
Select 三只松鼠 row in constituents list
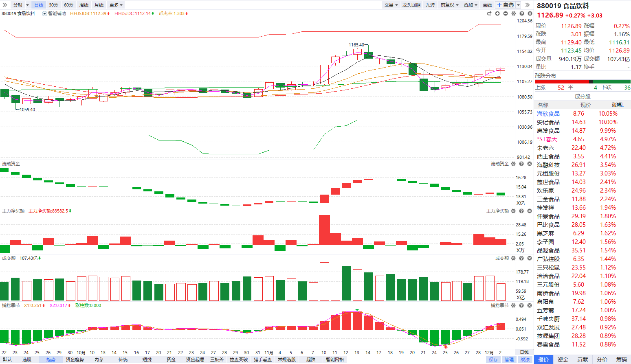point(583,268)
